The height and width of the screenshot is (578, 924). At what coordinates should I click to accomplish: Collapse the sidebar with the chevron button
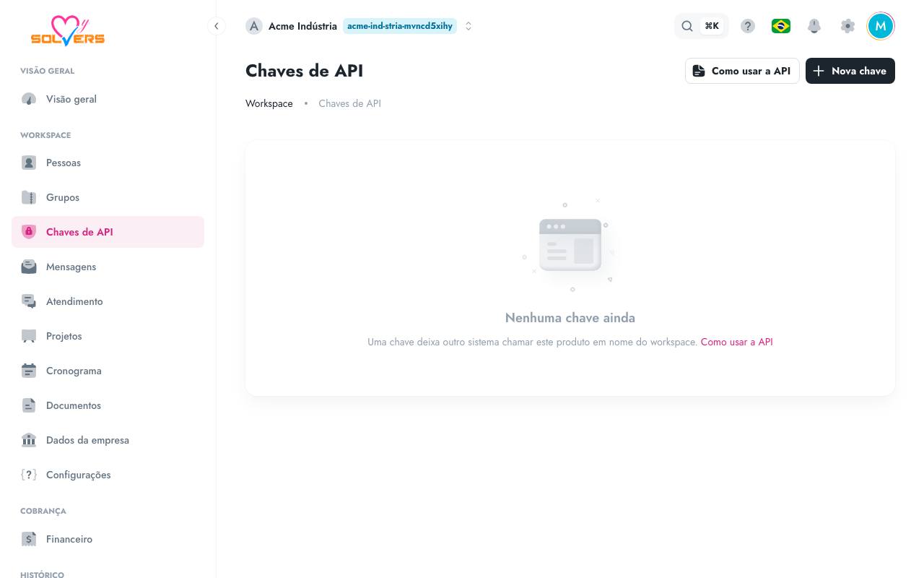(216, 26)
